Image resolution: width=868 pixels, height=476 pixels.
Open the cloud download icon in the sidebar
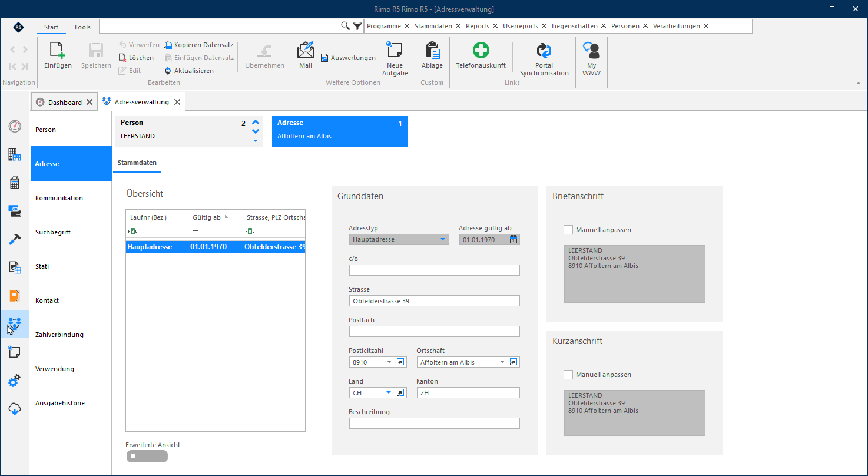pyautogui.click(x=15, y=409)
